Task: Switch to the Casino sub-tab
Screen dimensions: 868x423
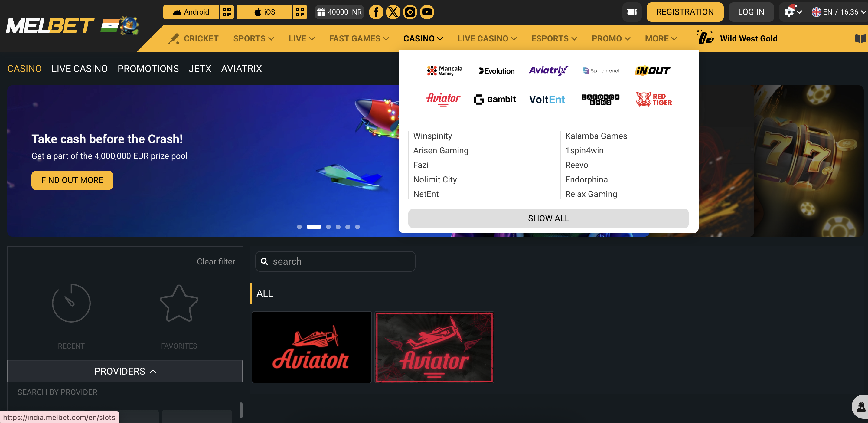Action: pyautogui.click(x=24, y=69)
